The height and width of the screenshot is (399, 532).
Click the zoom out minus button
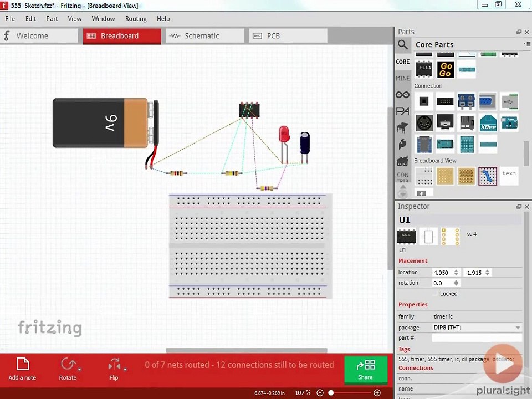320,392
